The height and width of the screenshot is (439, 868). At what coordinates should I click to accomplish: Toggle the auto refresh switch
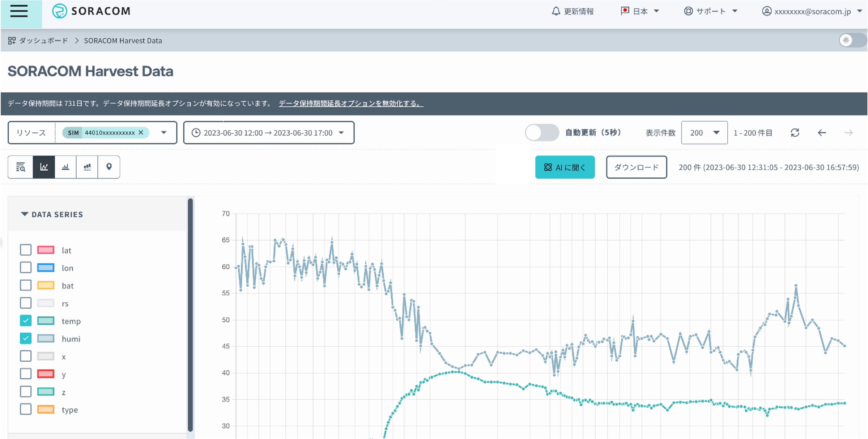tap(541, 133)
